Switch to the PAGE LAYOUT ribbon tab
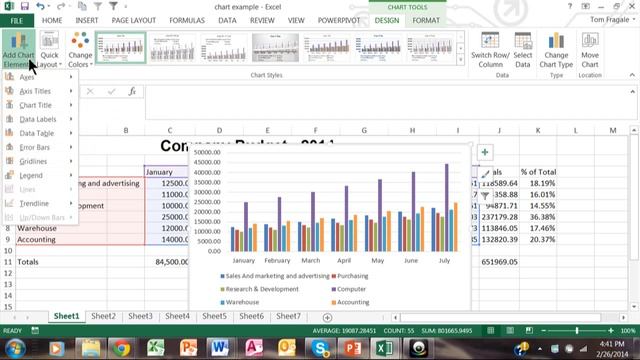640x360 pixels. click(133, 20)
